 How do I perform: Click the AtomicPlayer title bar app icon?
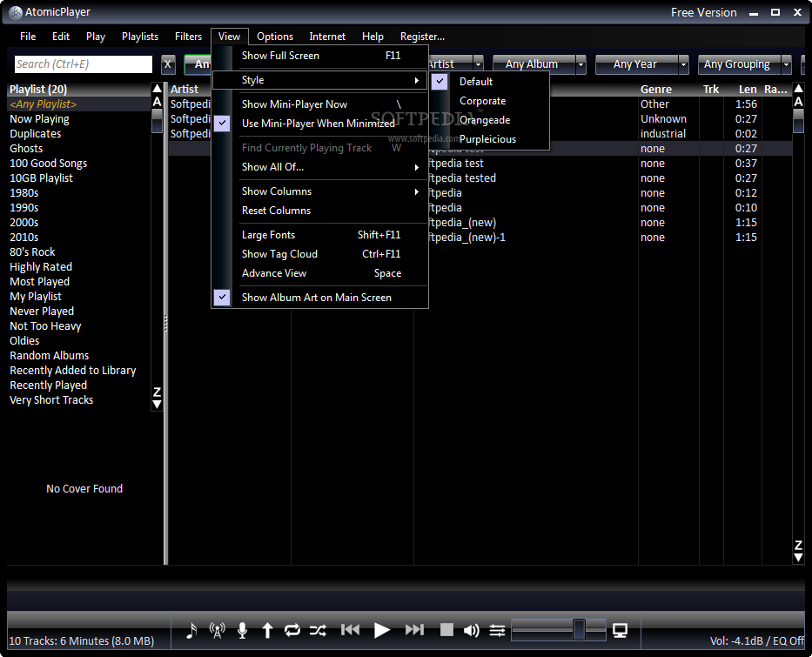click(x=16, y=12)
